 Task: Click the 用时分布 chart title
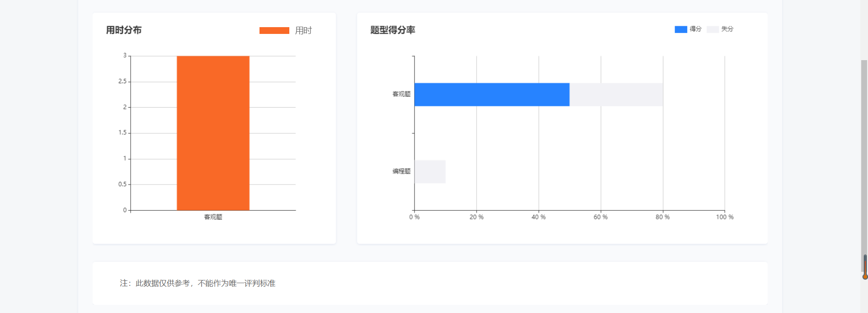pyautogui.click(x=124, y=30)
